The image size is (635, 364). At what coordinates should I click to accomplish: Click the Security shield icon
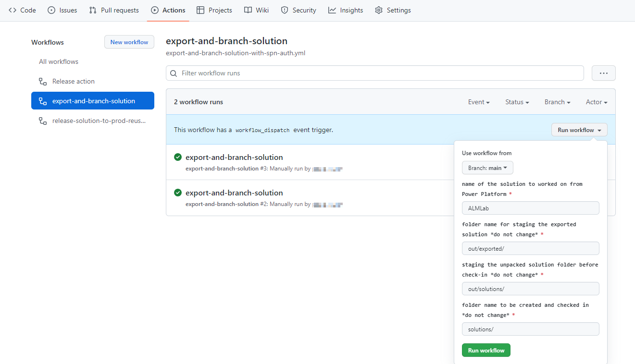(285, 10)
